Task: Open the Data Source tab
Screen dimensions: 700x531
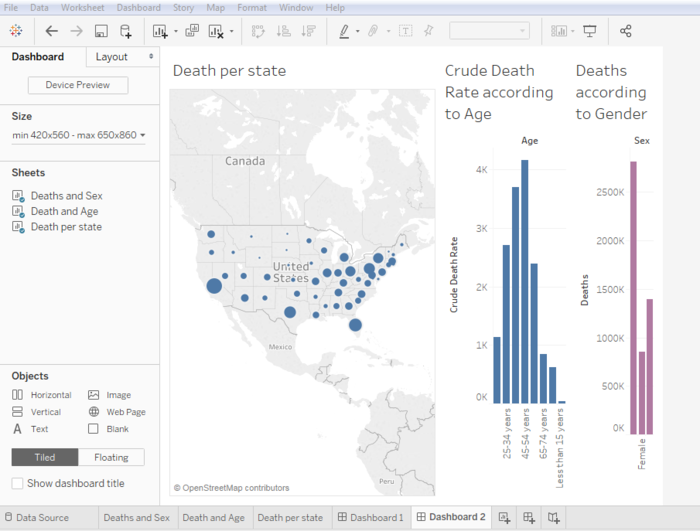Action: 42,517
